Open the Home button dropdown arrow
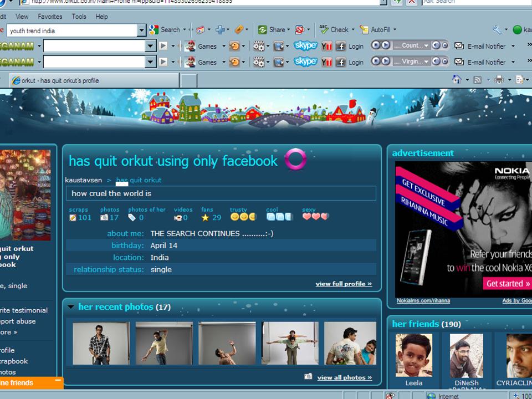 click(x=467, y=80)
